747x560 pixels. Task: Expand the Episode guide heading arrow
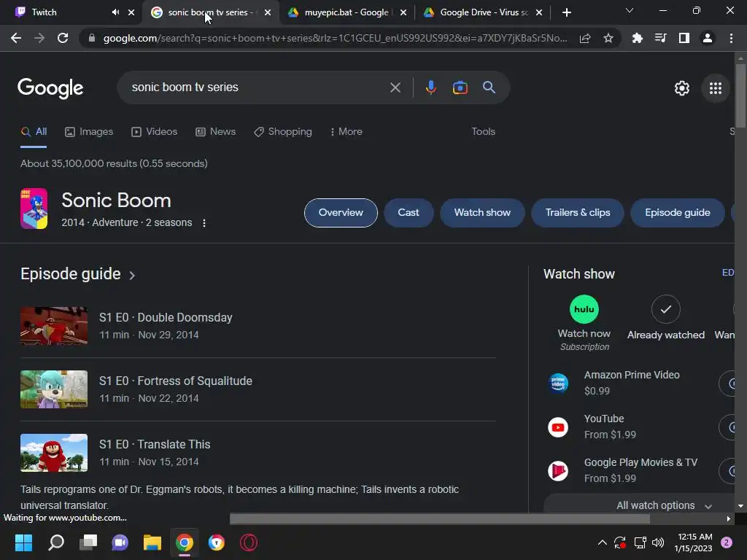click(132, 275)
